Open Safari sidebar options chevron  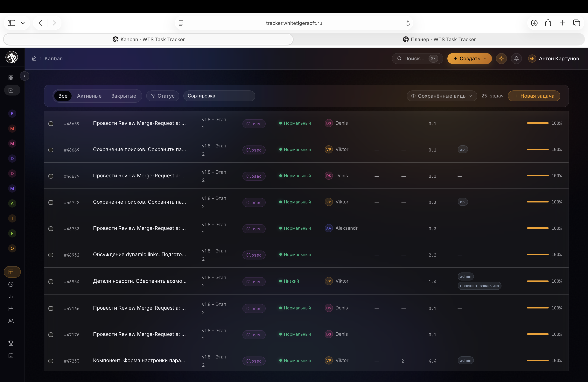23,23
